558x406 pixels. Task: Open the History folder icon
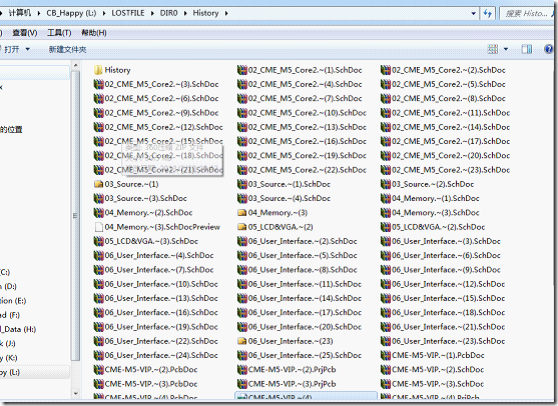pos(98,70)
